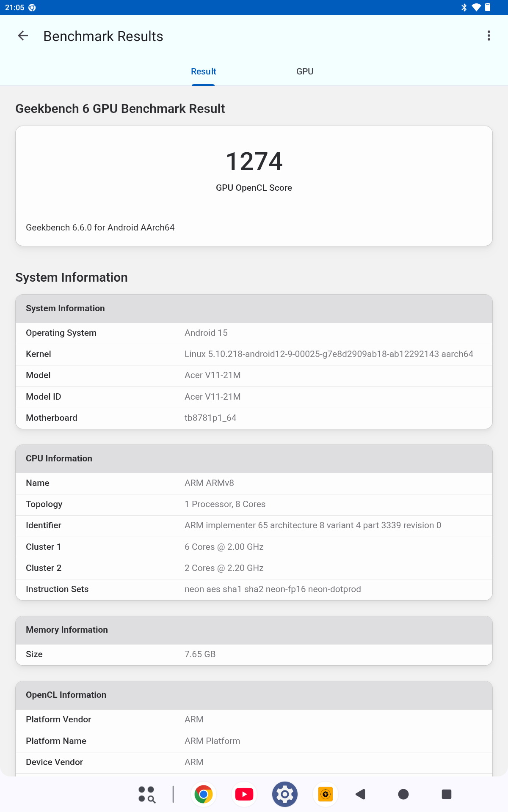Tap the 1274 GPU OpenCL score
This screenshot has height=812, width=508.
pyautogui.click(x=254, y=162)
